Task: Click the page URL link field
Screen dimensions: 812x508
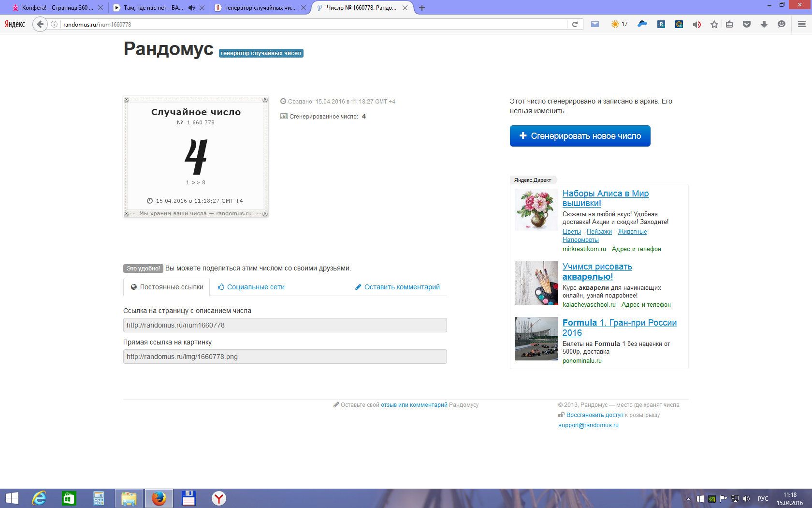Action: coord(285,325)
